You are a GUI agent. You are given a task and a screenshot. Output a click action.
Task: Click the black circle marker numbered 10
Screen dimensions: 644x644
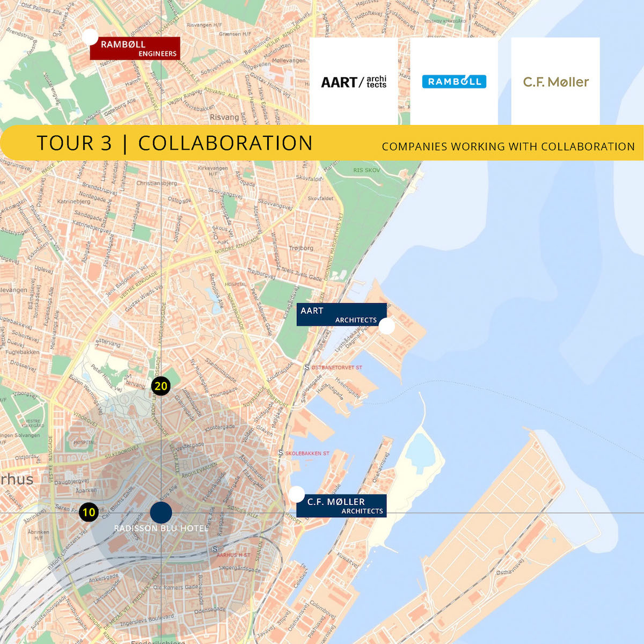tap(89, 512)
